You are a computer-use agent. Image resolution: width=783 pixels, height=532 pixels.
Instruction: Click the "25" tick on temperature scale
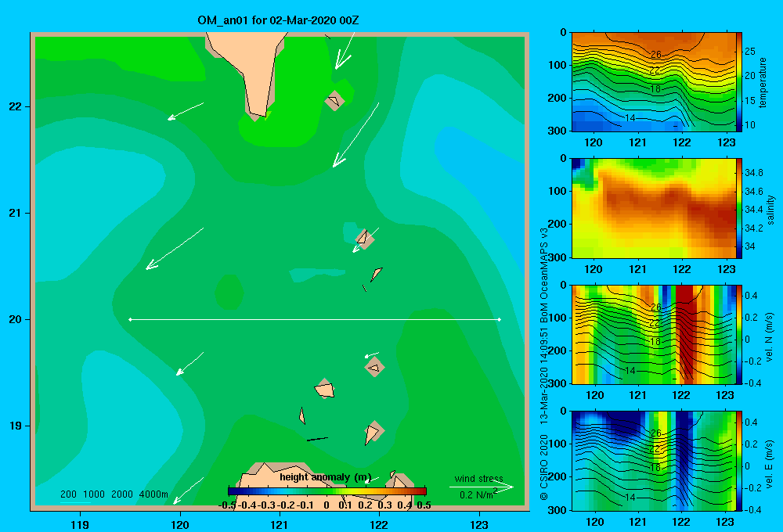pyautogui.click(x=749, y=51)
